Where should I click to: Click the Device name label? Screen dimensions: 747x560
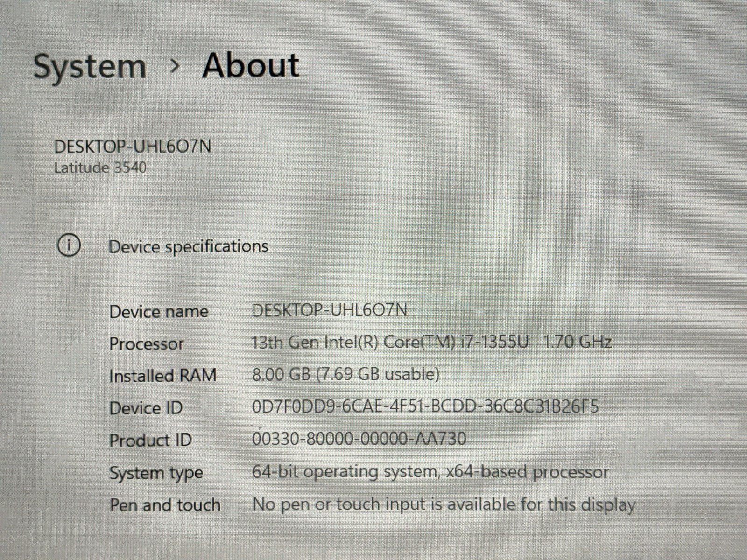click(159, 312)
